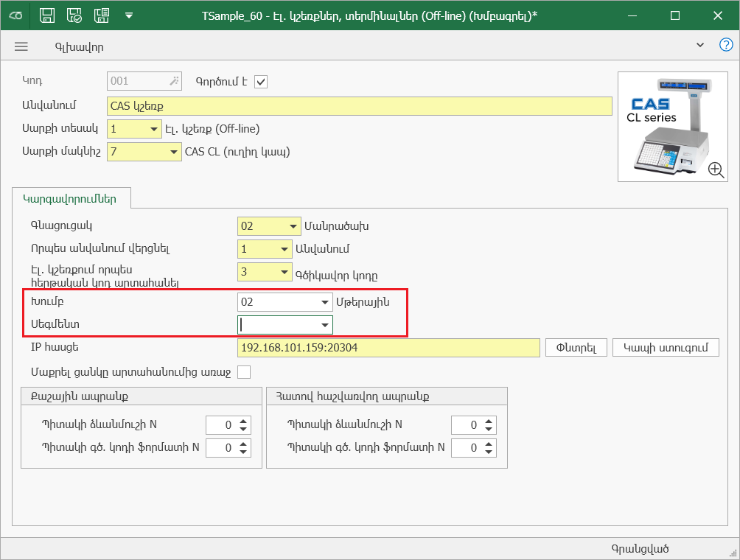The width and height of the screenshot is (740, 560).
Task: Click the Save icon in title bar
Action: (46, 15)
